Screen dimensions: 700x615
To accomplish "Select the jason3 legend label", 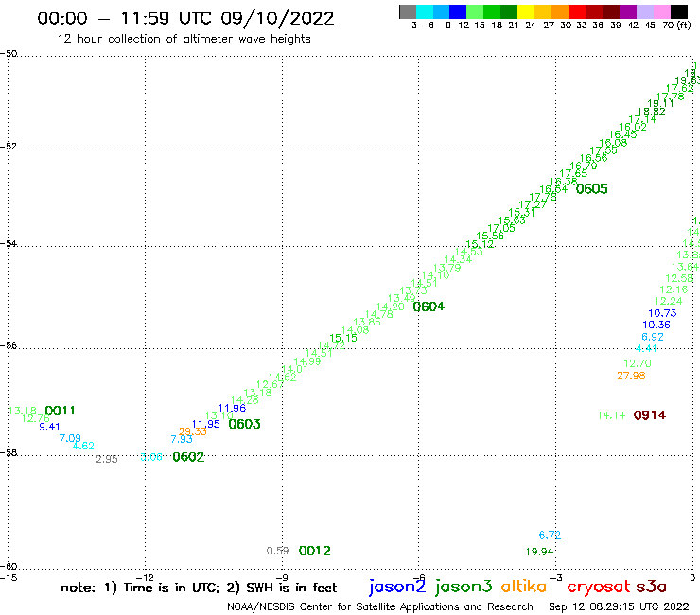I will click(464, 587).
